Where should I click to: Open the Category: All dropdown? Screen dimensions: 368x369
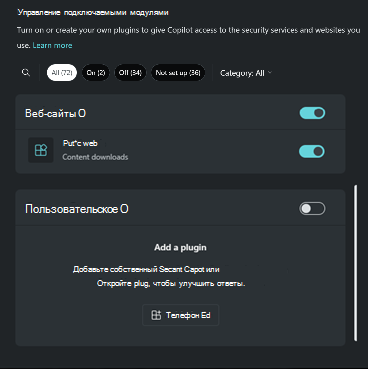tap(246, 73)
